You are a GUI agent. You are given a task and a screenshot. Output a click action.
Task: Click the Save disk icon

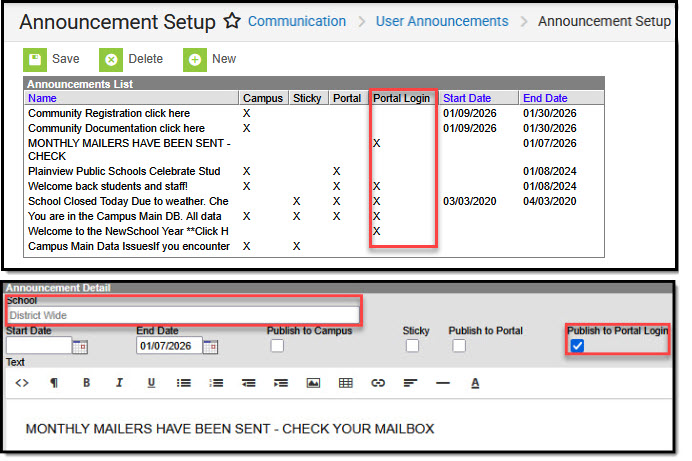[x=35, y=60]
